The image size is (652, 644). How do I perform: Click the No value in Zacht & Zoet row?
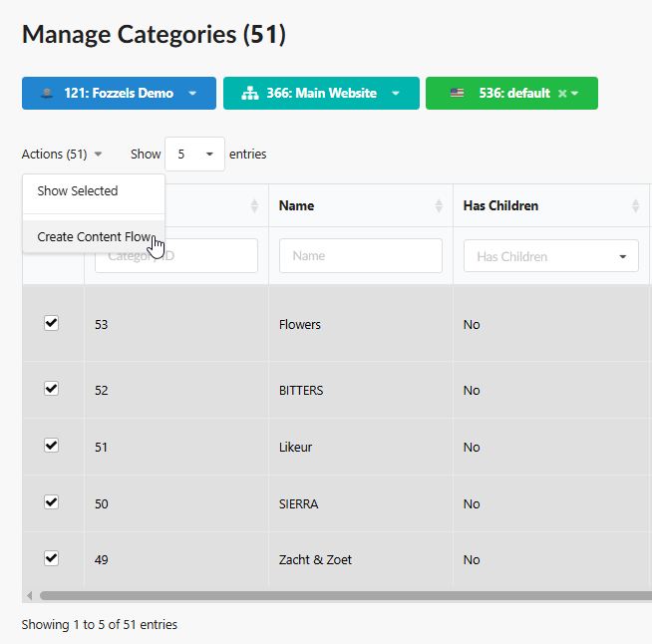click(x=472, y=559)
